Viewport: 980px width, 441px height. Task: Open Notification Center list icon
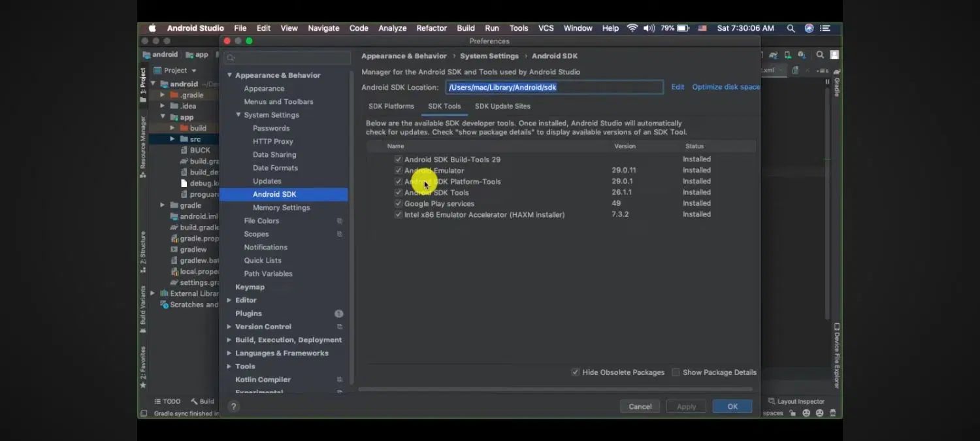[x=825, y=28]
